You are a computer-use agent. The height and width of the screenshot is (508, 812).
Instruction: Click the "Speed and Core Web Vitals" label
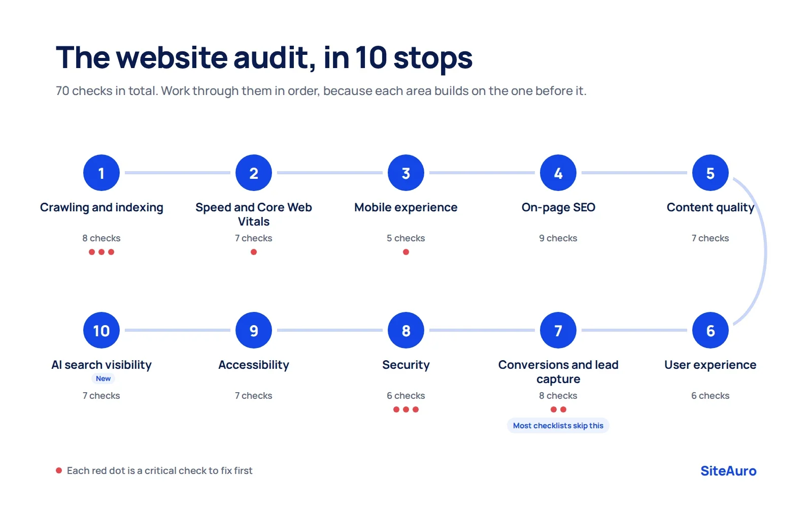point(254,214)
